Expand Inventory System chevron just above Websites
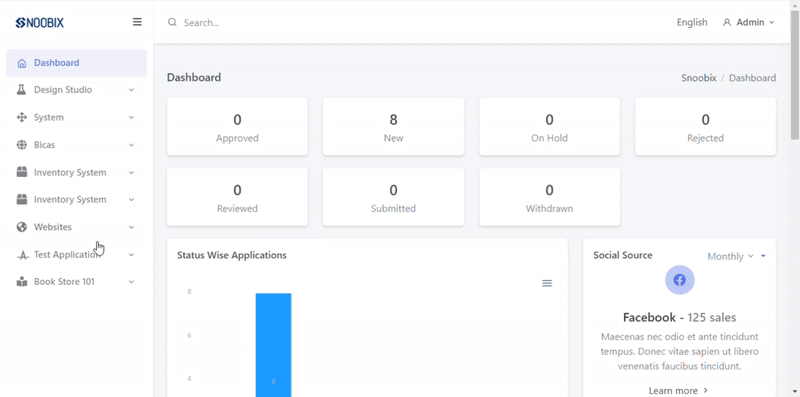Viewport: 800px width, 397px height. [131, 200]
